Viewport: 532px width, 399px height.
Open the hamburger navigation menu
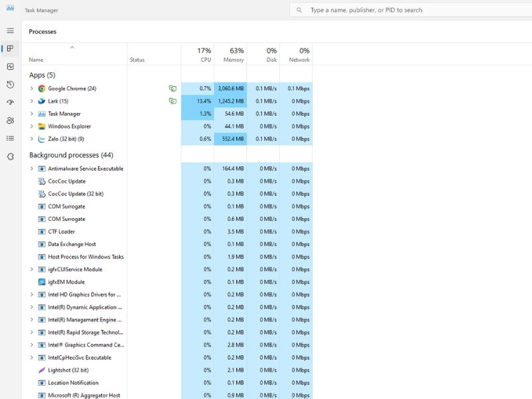(x=10, y=31)
